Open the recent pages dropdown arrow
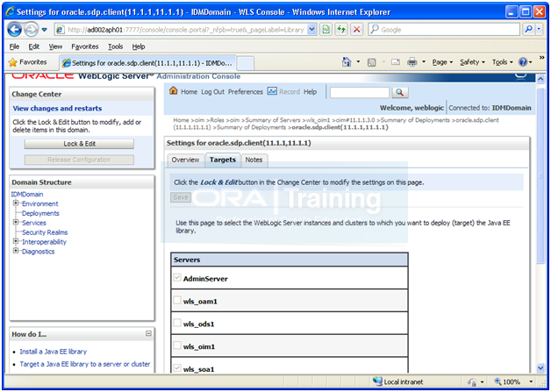The image size is (551, 392). (44, 30)
